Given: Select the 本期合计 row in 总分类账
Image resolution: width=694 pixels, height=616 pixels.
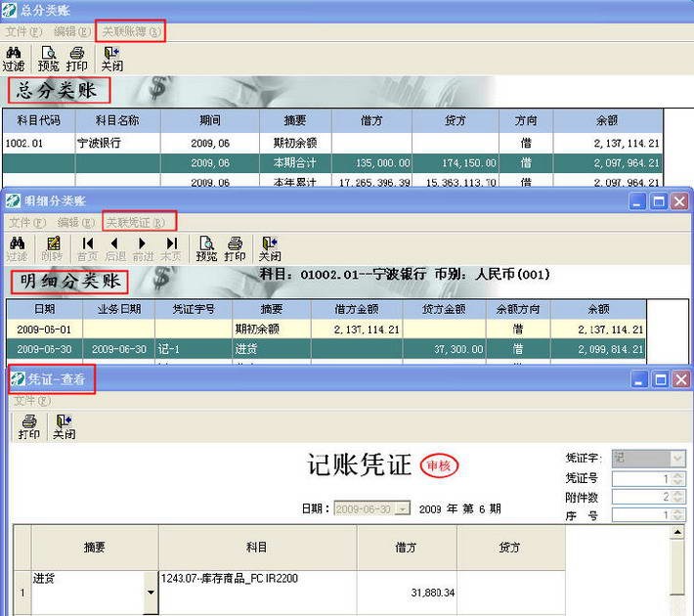Looking at the screenshot, I should (x=332, y=163).
